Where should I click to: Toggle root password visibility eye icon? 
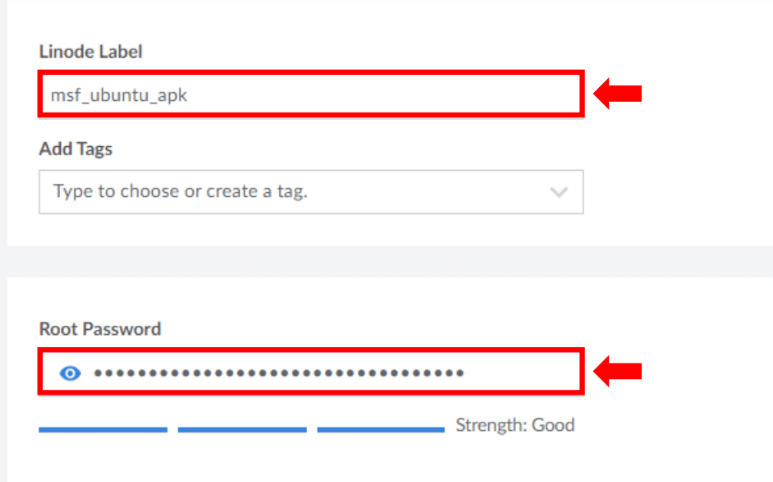(70, 373)
